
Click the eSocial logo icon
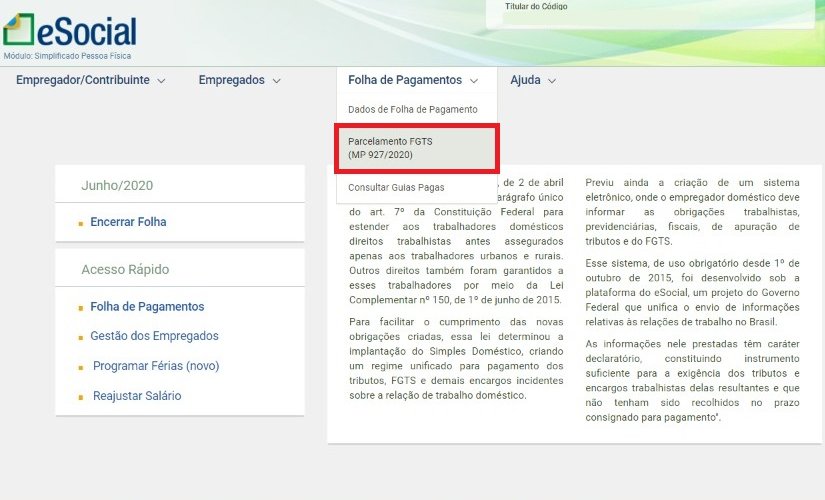coord(20,30)
